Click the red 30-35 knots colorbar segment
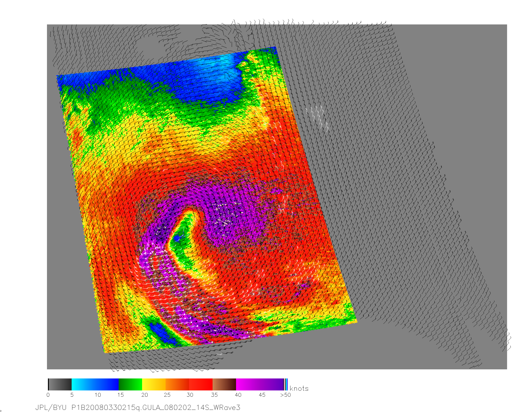 pyautogui.click(x=201, y=384)
